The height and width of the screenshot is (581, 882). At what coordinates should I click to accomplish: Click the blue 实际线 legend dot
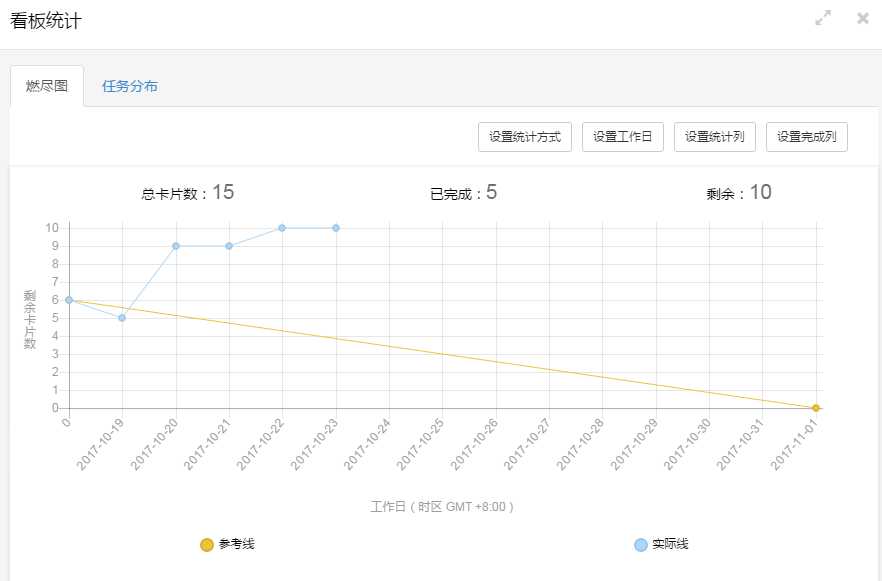[x=638, y=544]
